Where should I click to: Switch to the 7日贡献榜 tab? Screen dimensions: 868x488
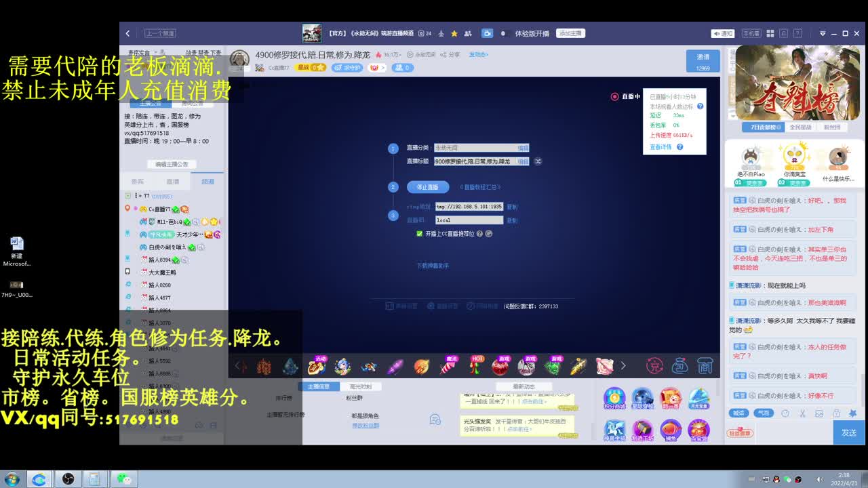coord(762,127)
